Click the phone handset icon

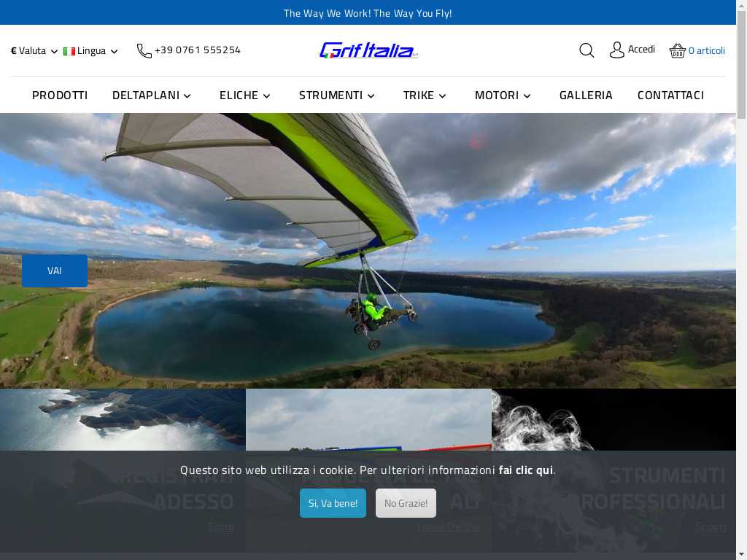(x=144, y=50)
